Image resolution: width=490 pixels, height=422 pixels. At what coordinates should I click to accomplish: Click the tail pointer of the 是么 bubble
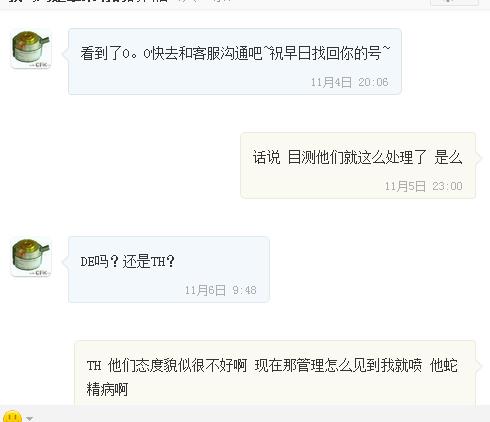coord(478,158)
